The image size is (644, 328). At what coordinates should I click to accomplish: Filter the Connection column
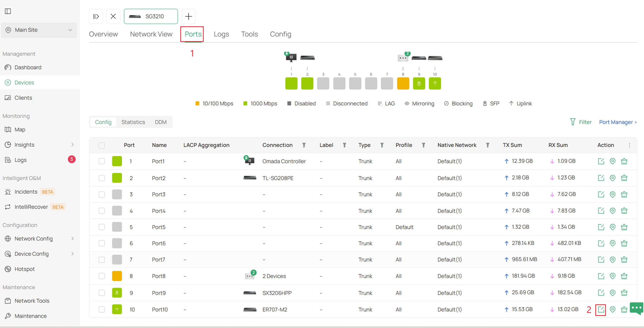[304, 145]
